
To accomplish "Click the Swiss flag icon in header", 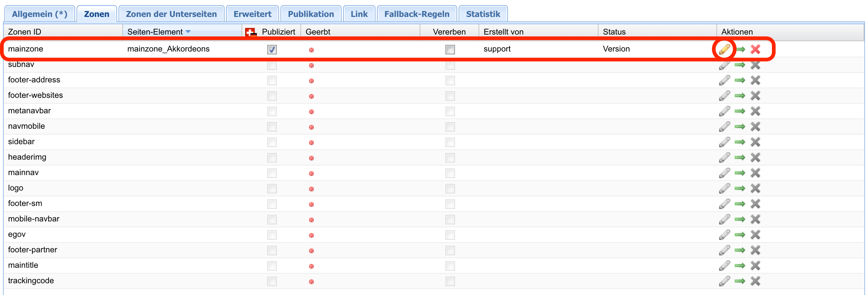I will (x=251, y=32).
